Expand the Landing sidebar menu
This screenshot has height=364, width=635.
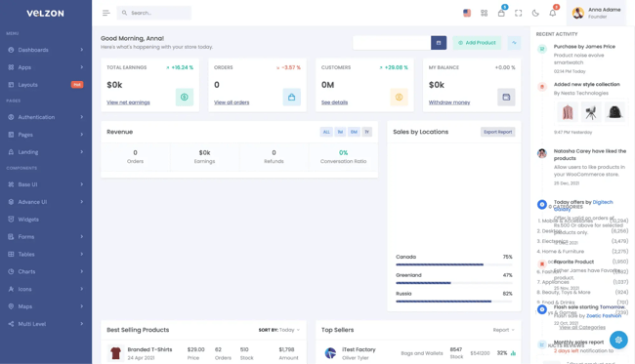(x=46, y=151)
